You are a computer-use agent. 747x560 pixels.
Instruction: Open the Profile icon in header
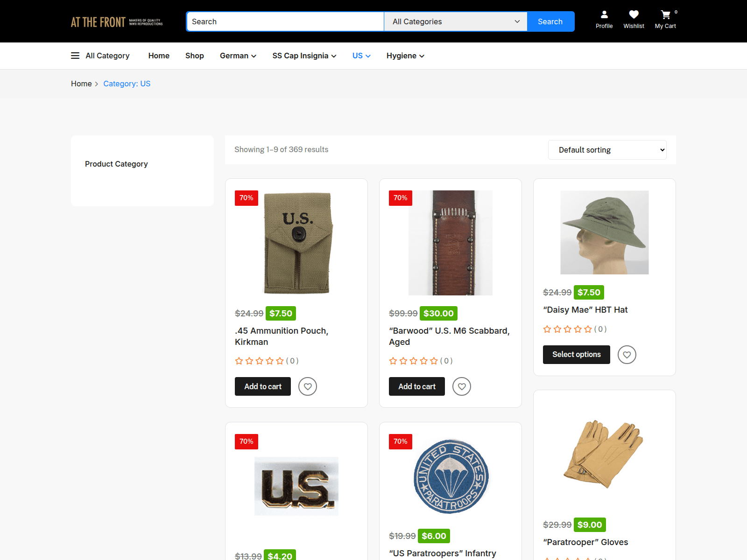coord(604,20)
